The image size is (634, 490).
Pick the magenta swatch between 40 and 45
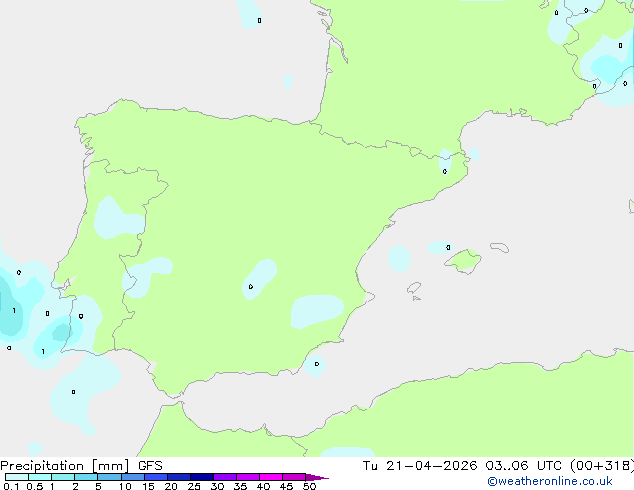click(x=271, y=477)
